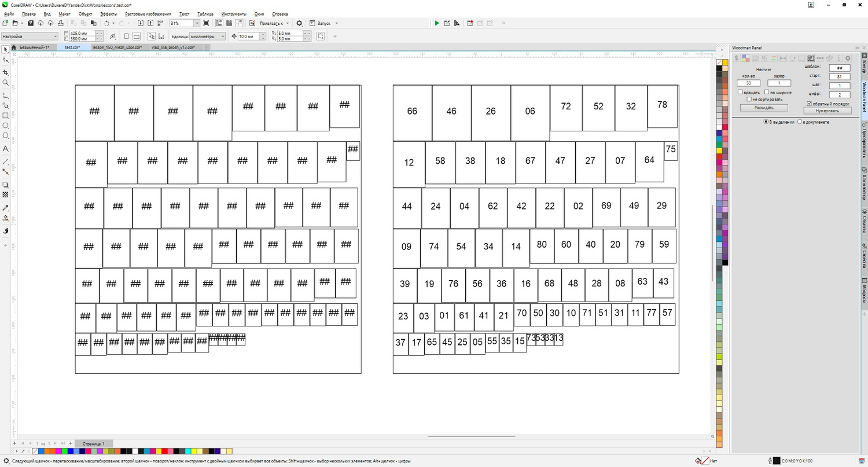This screenshot has height=467, width=868.
Task: Click the Import icon in toolbar
Action: click(x=141, y=23)
